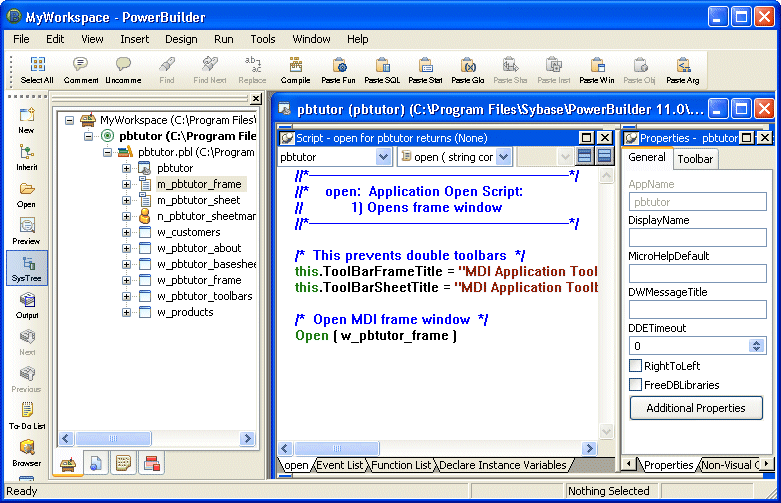Select the fourth icon tab below the tree
The width and height of the screenshot is (781, 503).
151,464
